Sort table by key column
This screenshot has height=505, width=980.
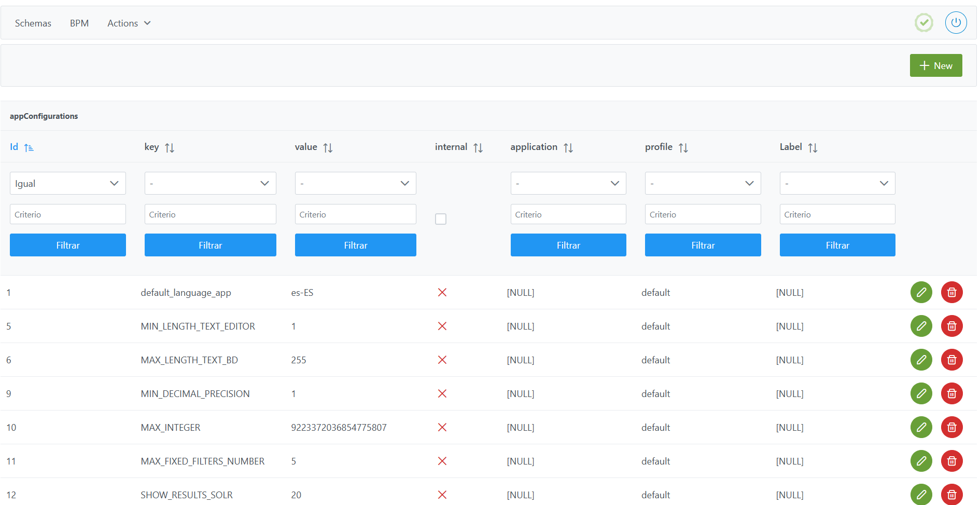point(170,148)
